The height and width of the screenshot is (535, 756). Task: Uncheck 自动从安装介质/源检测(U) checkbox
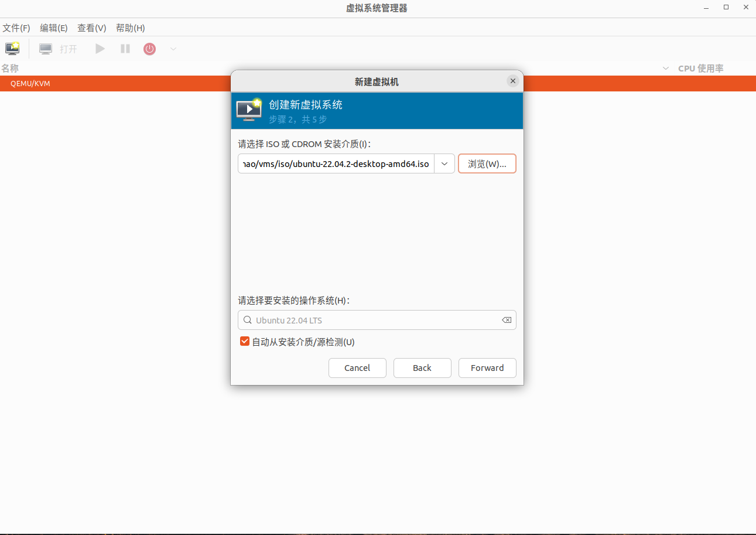click(245, 341)
